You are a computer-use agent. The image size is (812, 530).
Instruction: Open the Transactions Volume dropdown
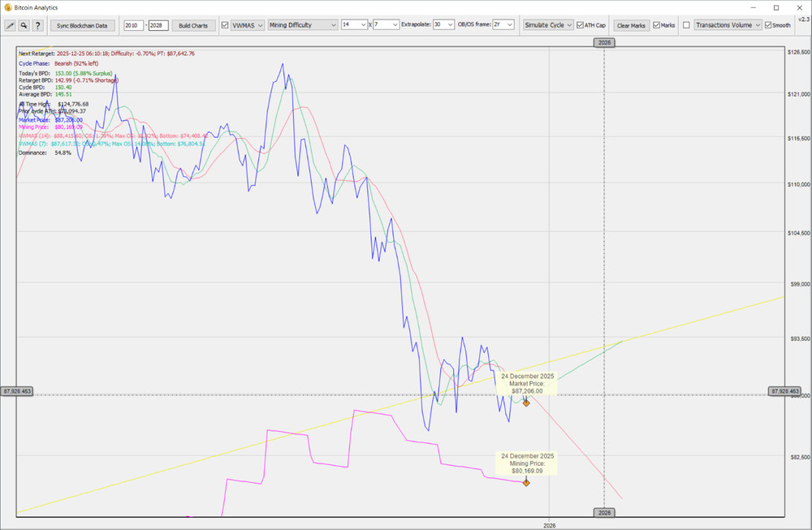coord(728,25)
